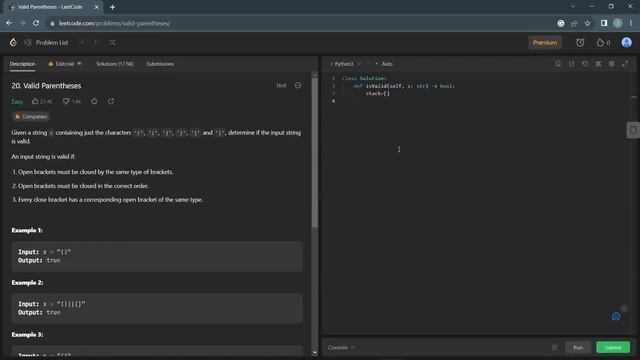
Task: Open keyboard shortcuts icon in editor
Action: (x=598, y=64)
